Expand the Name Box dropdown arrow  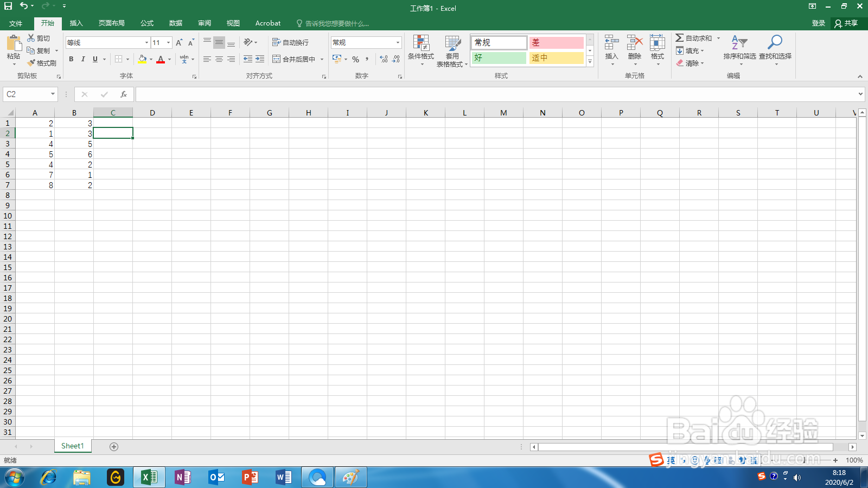[x=53, y=94]
